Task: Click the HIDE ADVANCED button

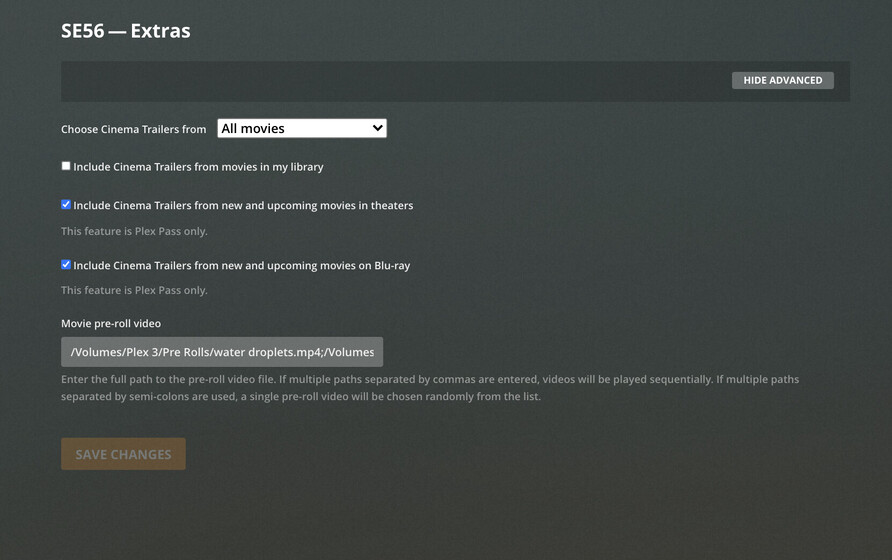Action: pyautogui.click(x=782, y=80)
